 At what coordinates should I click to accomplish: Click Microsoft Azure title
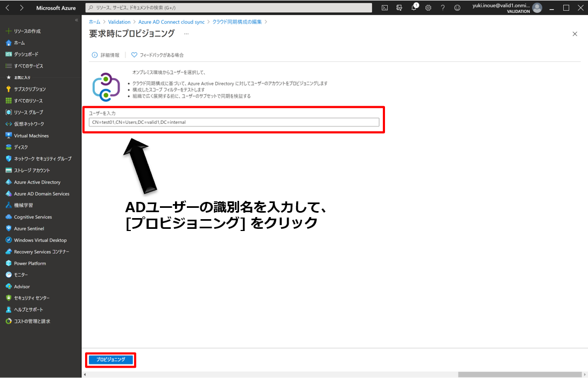[x=56, y=8]
